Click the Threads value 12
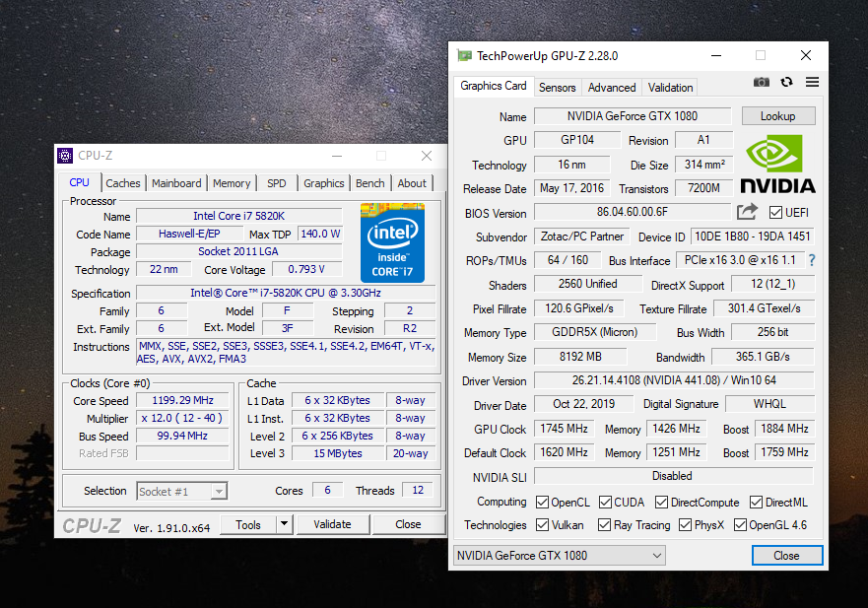Viewport: 868px width, 608px height. point(418,490)
